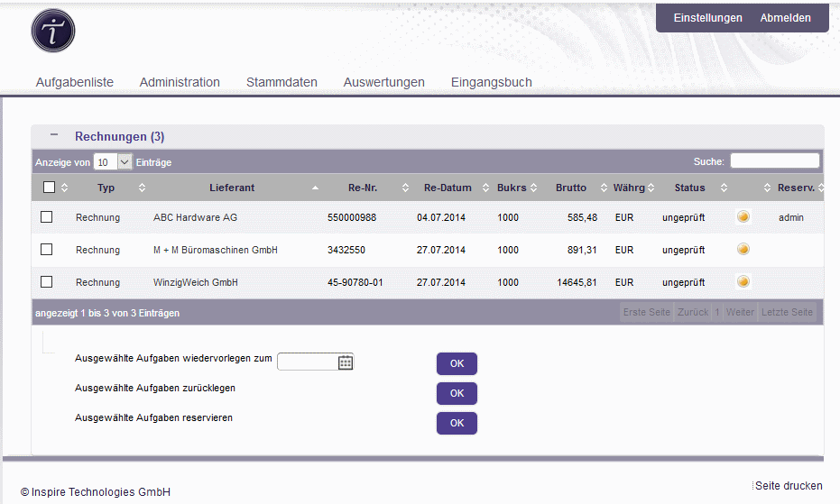Open the entries-per-page dropdown
This screenshot has height=504, width=840.
point(113,161)
